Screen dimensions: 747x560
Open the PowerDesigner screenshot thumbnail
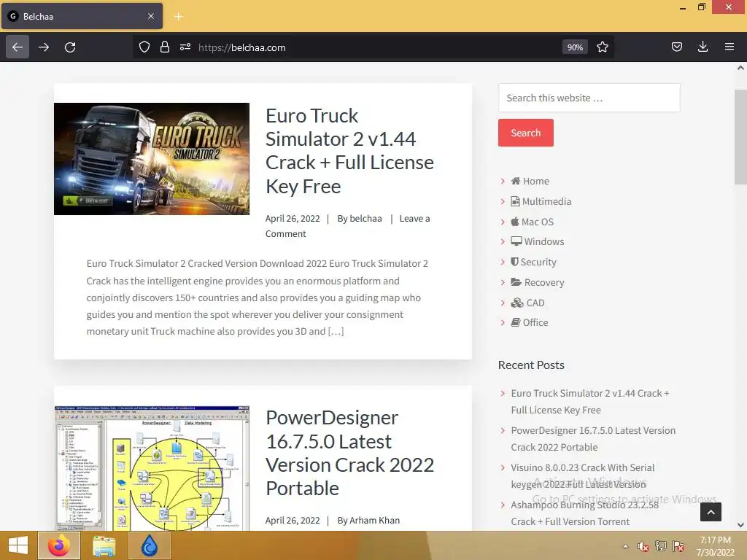pyautogui.click(x=152, y=468)
